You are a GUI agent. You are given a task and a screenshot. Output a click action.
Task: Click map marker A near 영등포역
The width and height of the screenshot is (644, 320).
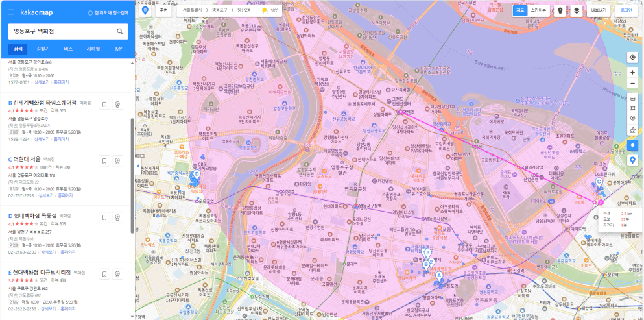click(x=438, y=277)
